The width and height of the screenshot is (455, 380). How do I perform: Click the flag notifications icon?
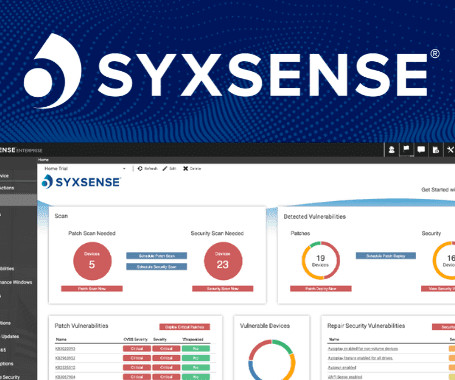coord(406,150)
